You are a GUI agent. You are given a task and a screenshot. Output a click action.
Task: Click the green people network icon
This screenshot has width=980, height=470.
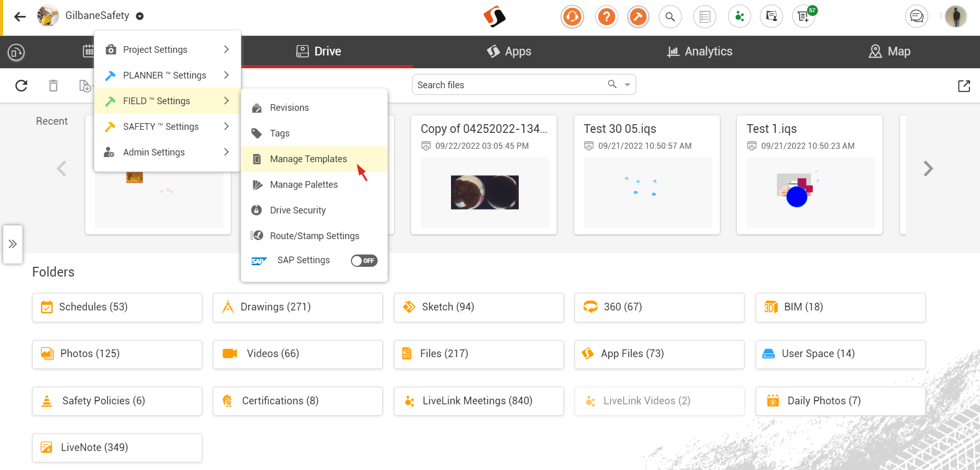[739, 17]
